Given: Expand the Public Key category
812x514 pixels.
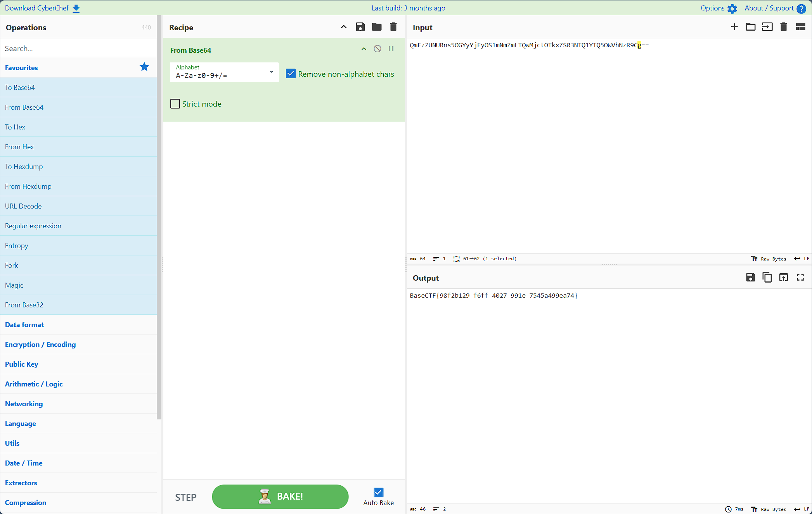Looking at the screenshot, I should tap(78, 364).
